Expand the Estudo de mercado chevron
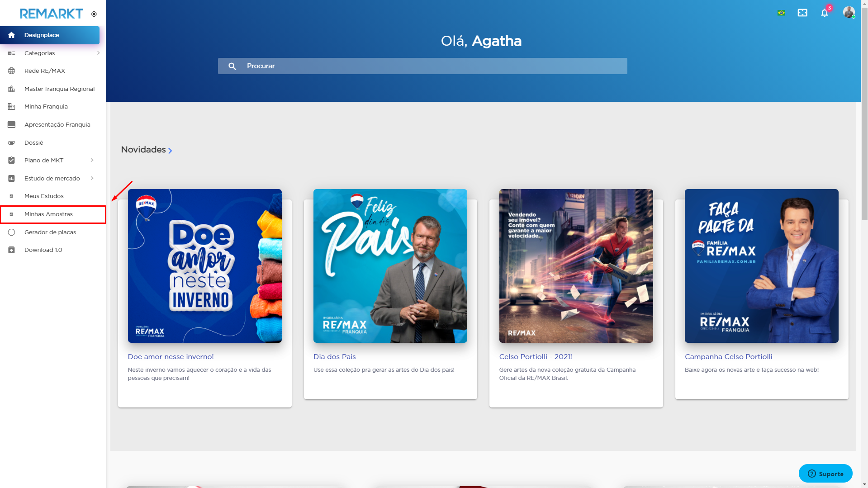The width and height of the screenshot is (868, 488). 92,179
